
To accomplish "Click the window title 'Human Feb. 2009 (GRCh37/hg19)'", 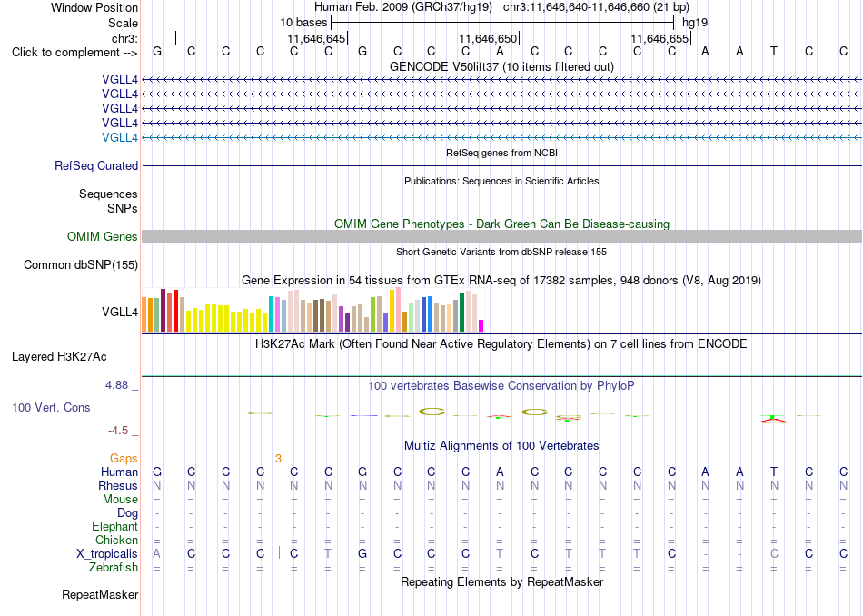I will (404, 7).
